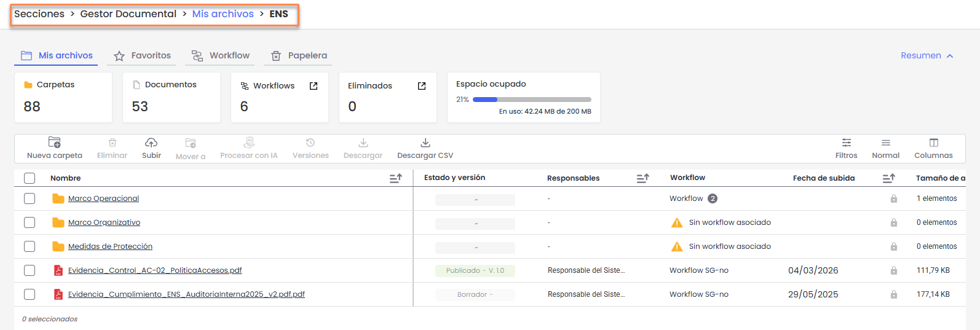Screen dimensions: 980x330
Task: Switch to the Papelera tab
Action: pos(299,55)
